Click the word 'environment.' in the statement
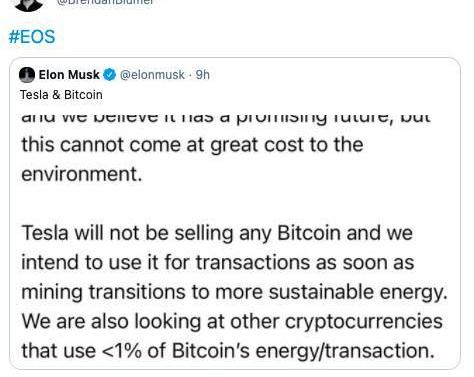 click(82, 174)
